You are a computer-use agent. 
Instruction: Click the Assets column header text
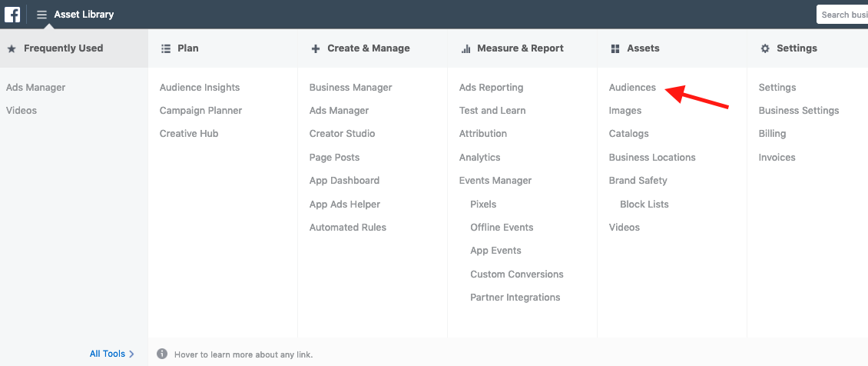click(643, 48)
